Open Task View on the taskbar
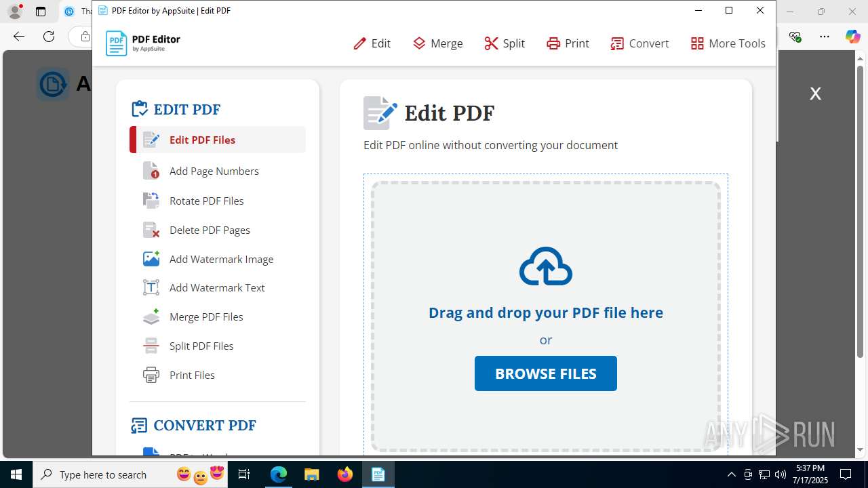The height and width of the screenshot is (488, 868). click(245, 474)
